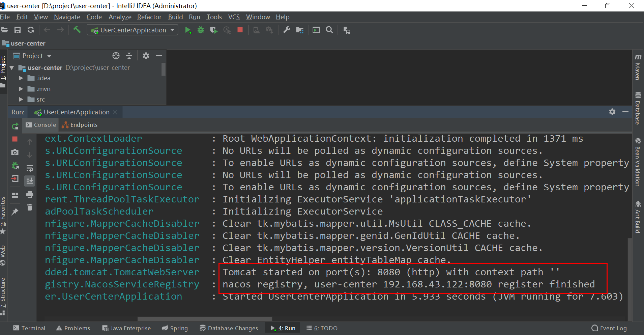Click the Back navigation arrow
This screenshot has width=644, height=335.
(x=47, y=30)
